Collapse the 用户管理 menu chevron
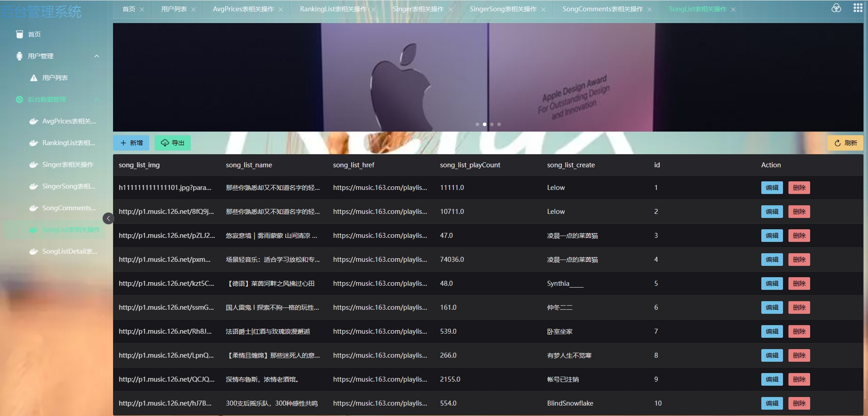 (x=97, y=56)
